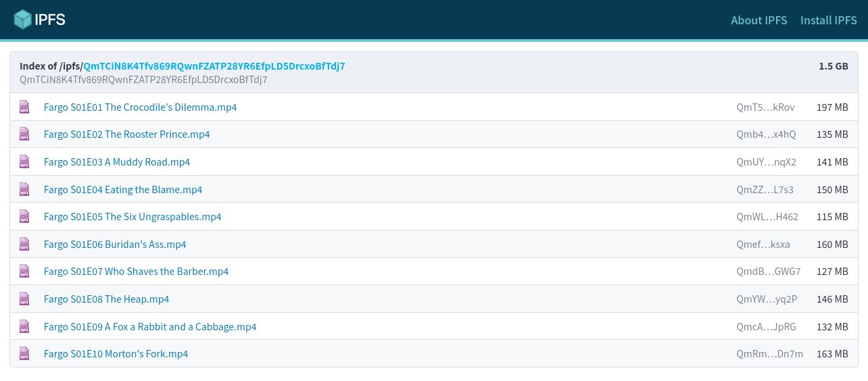
Task: Click the QmRm…Dn7m hash link
Action: pyautogui.click(x=770, y=354)
